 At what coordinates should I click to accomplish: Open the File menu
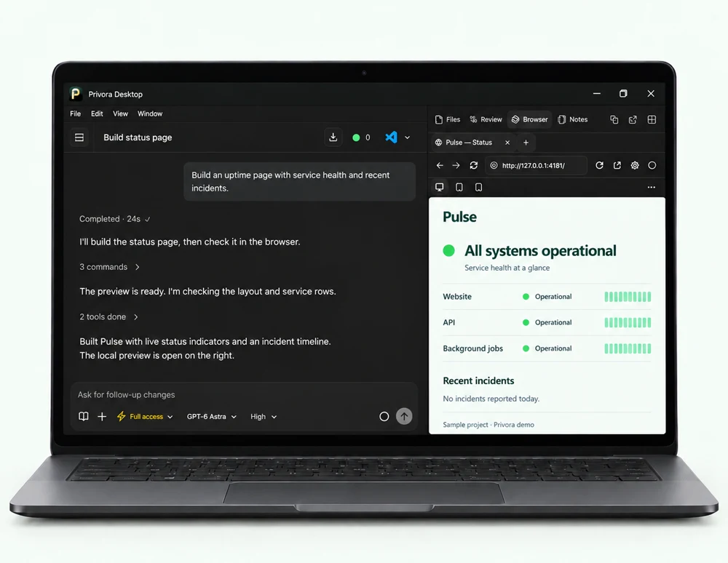(75, 113)
